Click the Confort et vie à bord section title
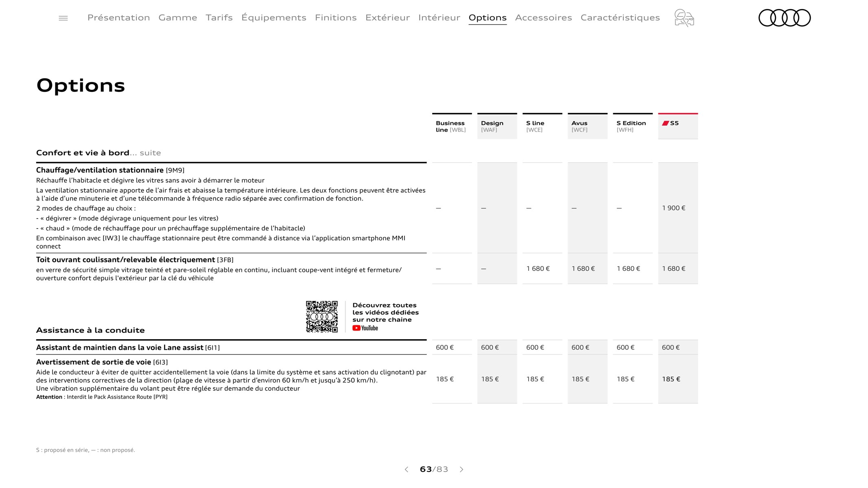The width and height of the screenshot is (868, 488). tap(98, 153)
